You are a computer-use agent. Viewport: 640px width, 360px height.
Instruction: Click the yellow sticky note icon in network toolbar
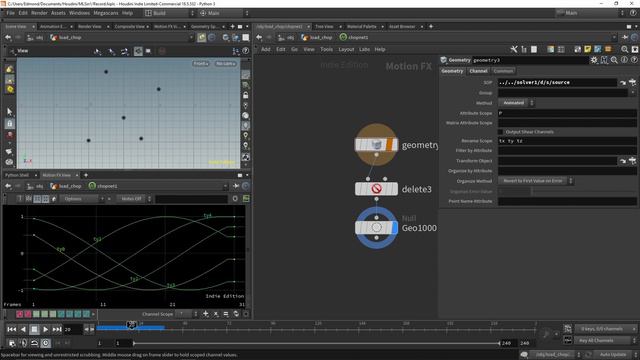(x=587, y=49)
